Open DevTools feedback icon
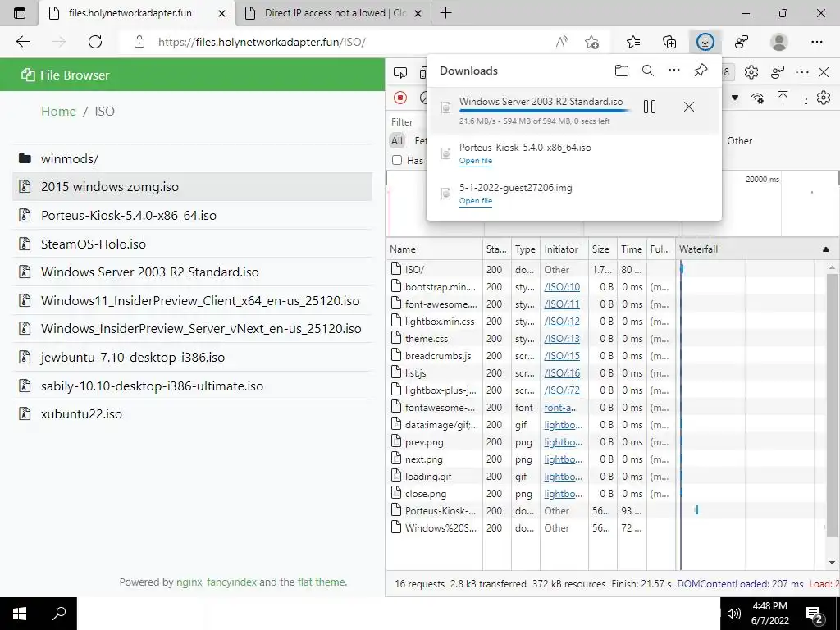840x630 pixels. 778,72
